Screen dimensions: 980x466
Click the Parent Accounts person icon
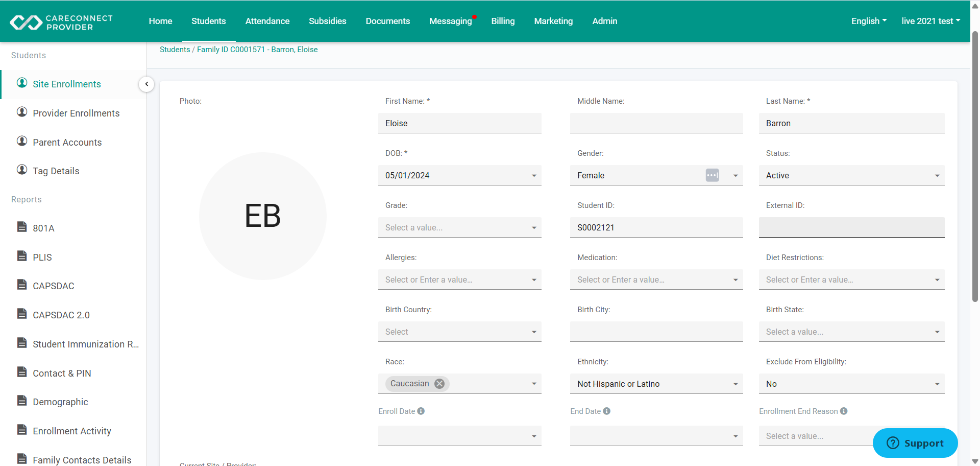click(x=22, y=141)
